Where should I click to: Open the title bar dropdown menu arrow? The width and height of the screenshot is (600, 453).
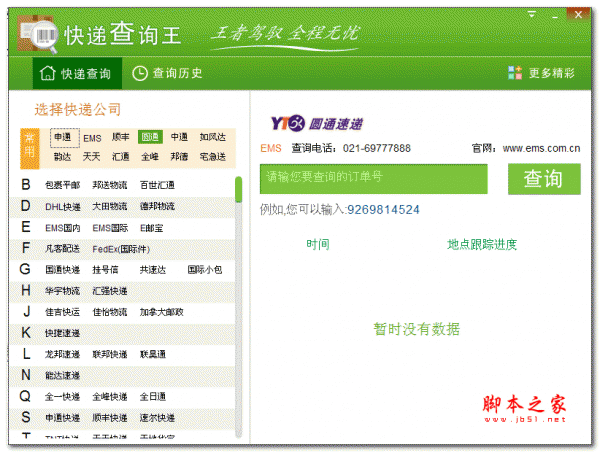coord(532,15)
